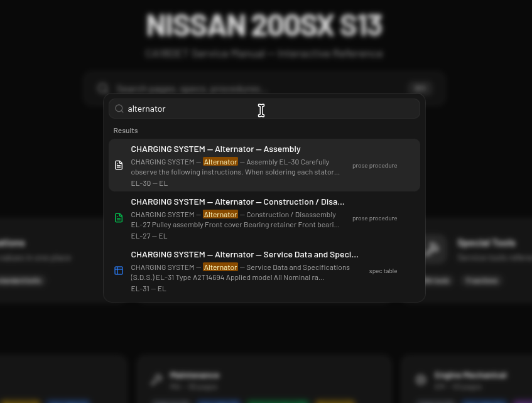532x403 pixels.
Task: Open the Alternator — Construction / Disassembly result
Action: point(264,218)
